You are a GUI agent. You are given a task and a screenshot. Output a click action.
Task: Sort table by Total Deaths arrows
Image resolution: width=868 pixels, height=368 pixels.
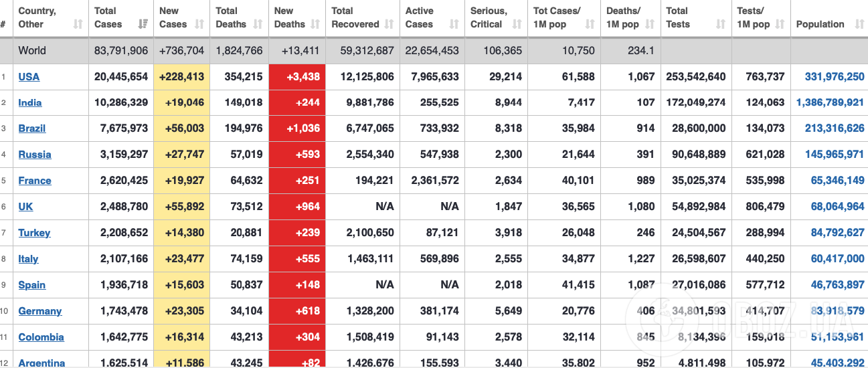pos(258,24)
